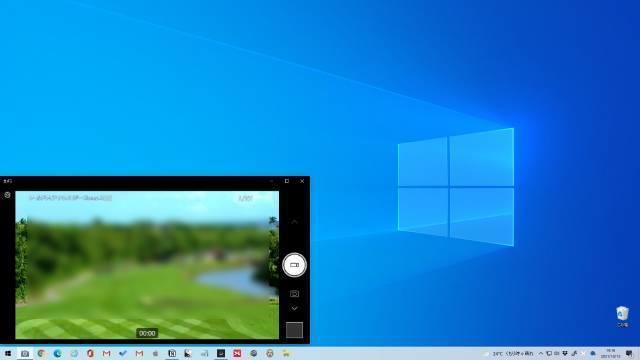
Task: Open the Action Center notifications icon
Action: [x=629, y=353]
